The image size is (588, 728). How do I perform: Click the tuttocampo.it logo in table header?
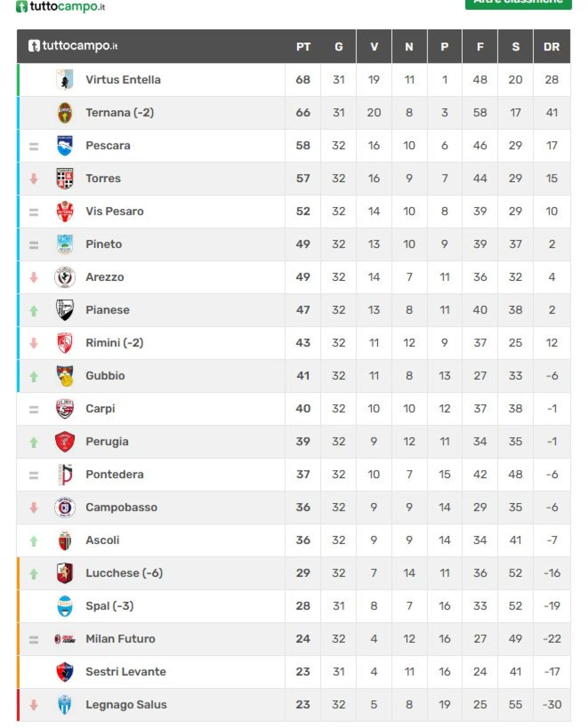pyautogui.click(x=73, y=46)
